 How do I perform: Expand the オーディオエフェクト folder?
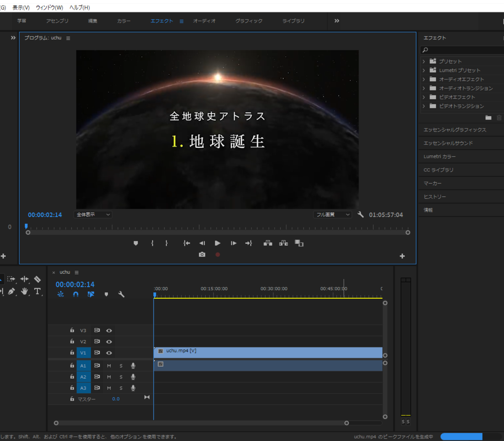coord(424,79)
